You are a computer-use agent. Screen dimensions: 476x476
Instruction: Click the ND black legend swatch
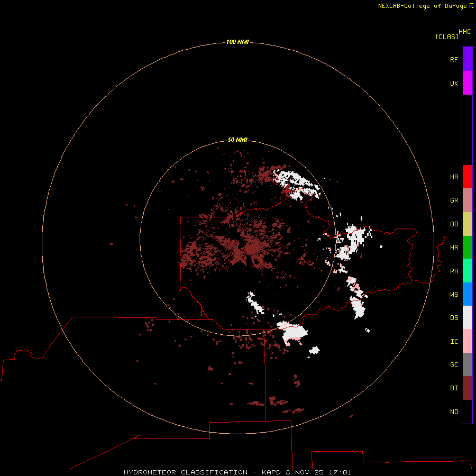pos(467,411)
